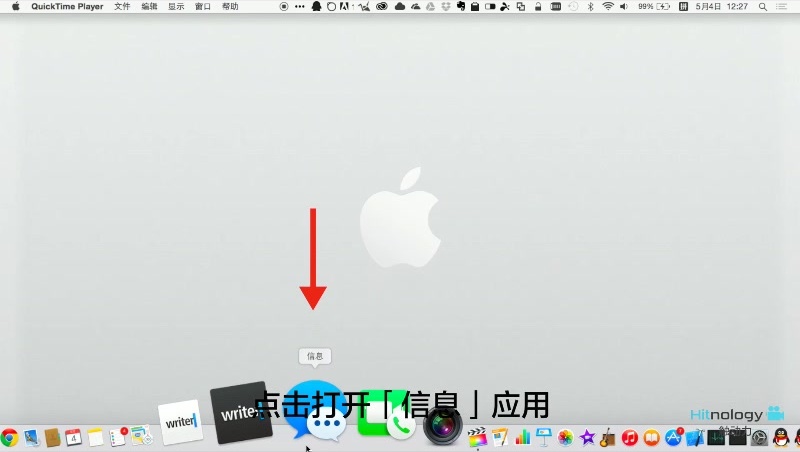Launch Google Chrome from the Dock
The width and height of the screenshot is (800, 452).
10,438
